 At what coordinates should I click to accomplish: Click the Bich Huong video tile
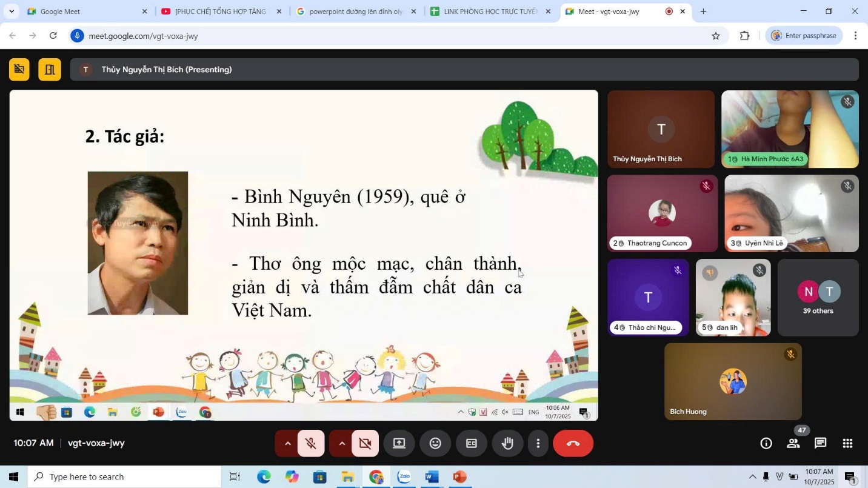click(732, 381)
